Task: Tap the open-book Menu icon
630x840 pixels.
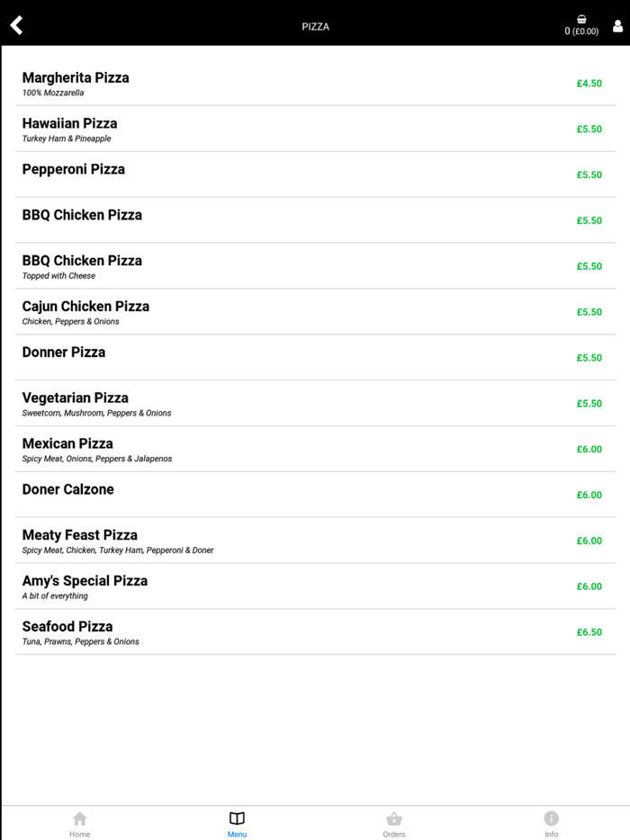Action: click(237, 819)
